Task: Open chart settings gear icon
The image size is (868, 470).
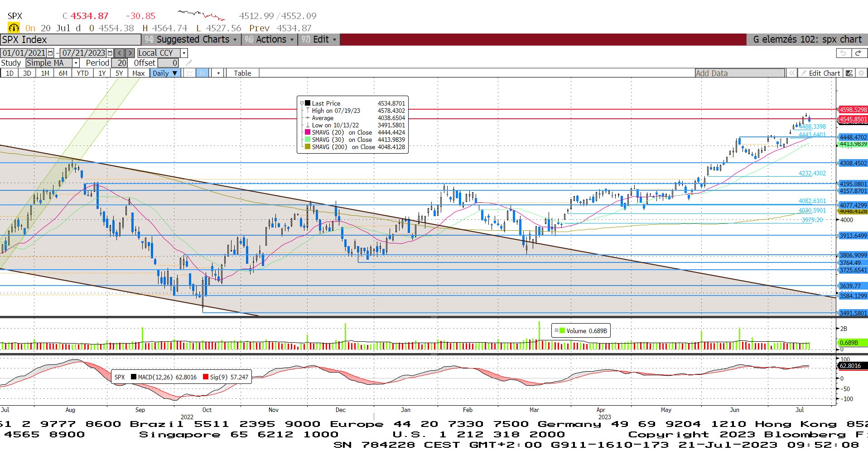Action: pyautogui.click(x=861, y=73)
